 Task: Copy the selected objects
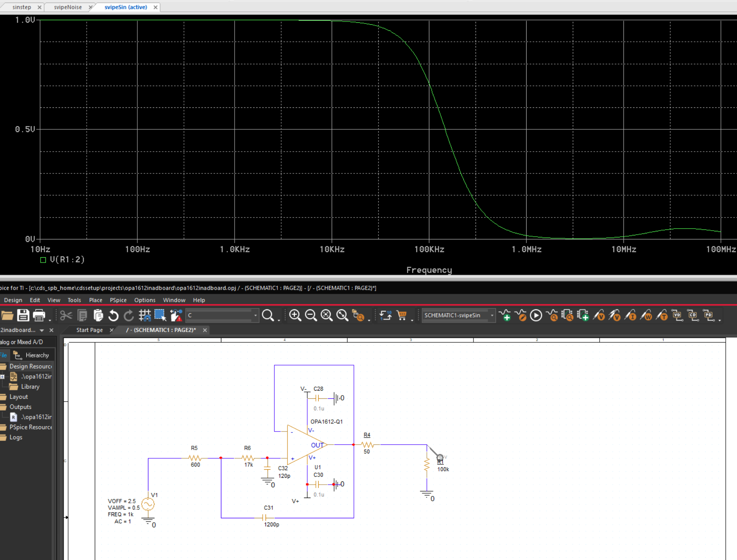coord(82,315)
